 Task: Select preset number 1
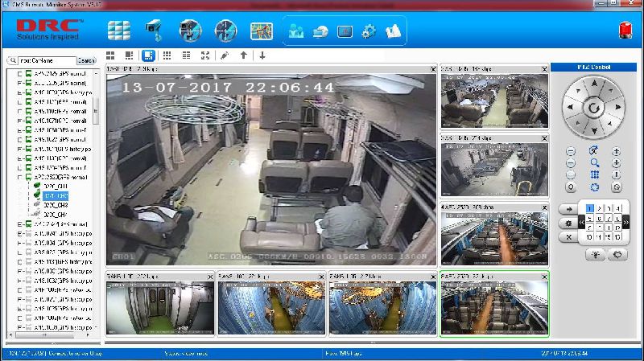click(x=590, y=208)
